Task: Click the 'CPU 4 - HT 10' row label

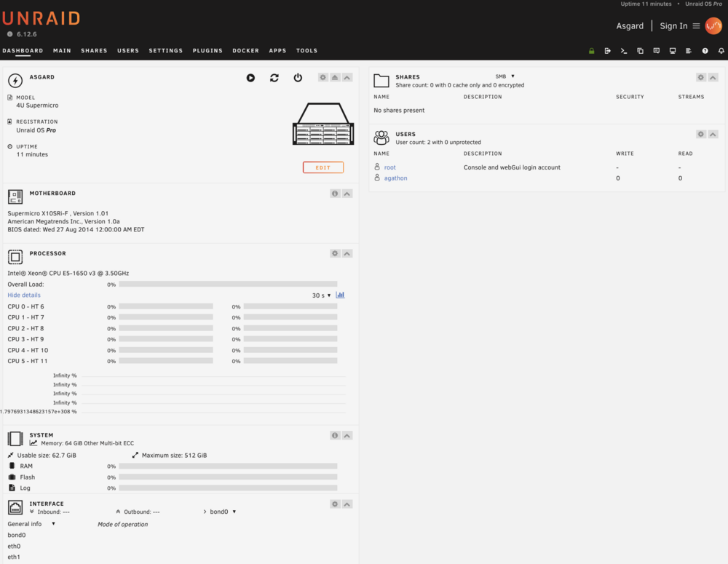Action: pyautogui.click(x=28, y=351)
